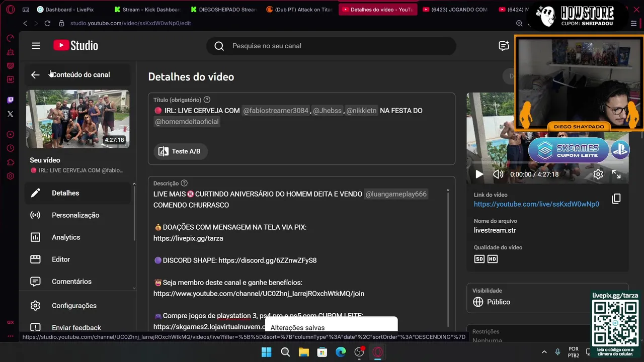Open the YouTube Studio hamburger menu
Screen dimensions: 644x362
[x=36, y=46]
